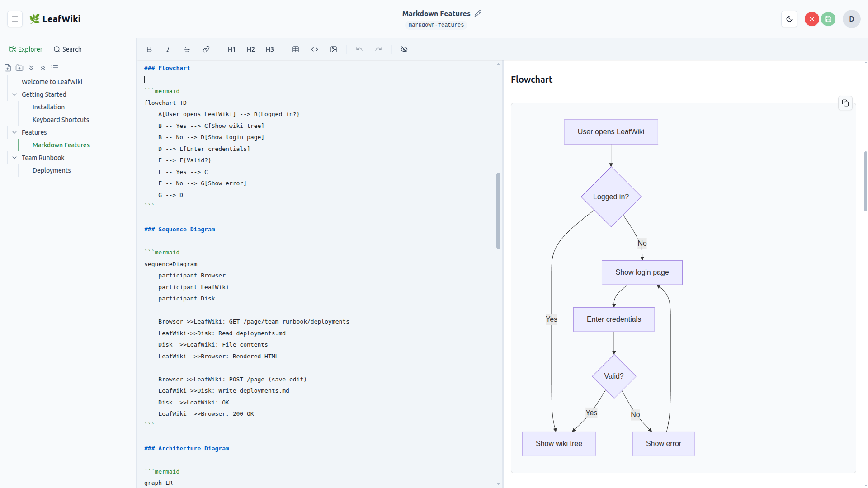Screen dimensions: 868x488
Task: Collapse the Features chevron
Action: point(14,132)
